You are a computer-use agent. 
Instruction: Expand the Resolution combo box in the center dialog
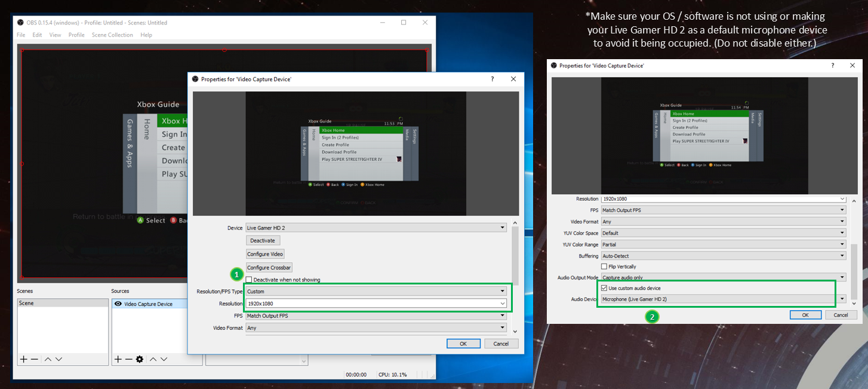tap(375, 304)
